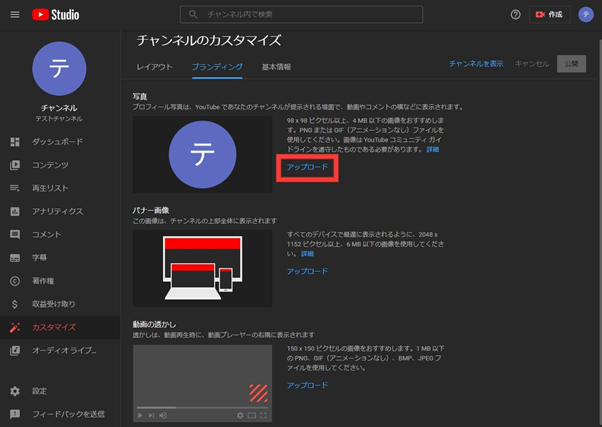Select アナリティクス label in sidebar
602x427 pixels.
pyautogui.click(x=57, y=211)
